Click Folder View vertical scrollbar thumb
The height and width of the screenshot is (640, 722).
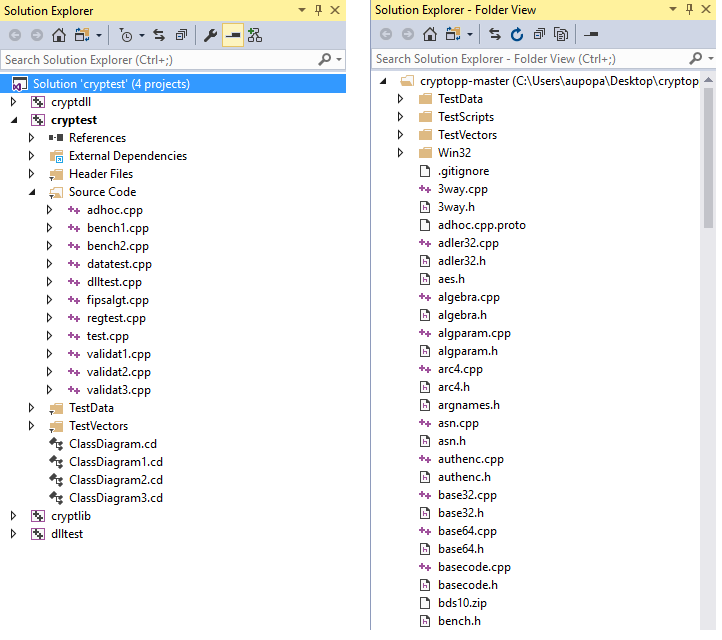click(708, 158)
